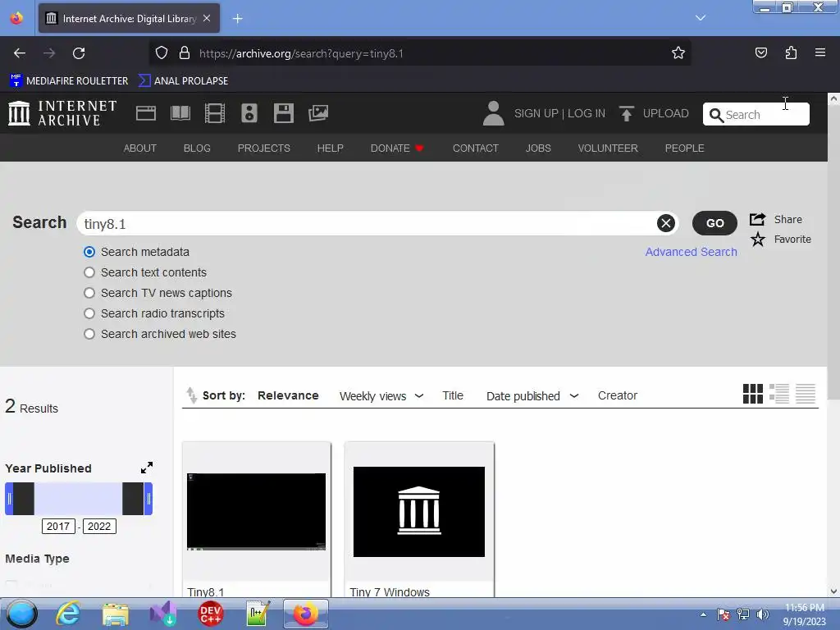The height and width of the screenshot is (630, 840).
Task: Bookmark this page with the star
Action: pos(678,53)
